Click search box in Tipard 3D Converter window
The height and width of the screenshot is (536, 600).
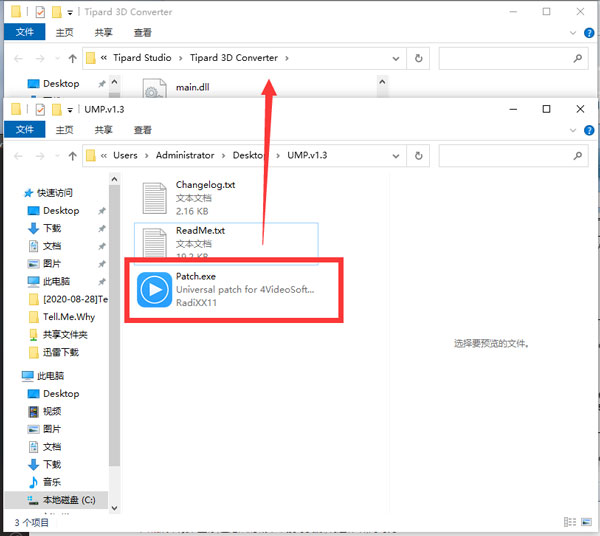[513, 58]
